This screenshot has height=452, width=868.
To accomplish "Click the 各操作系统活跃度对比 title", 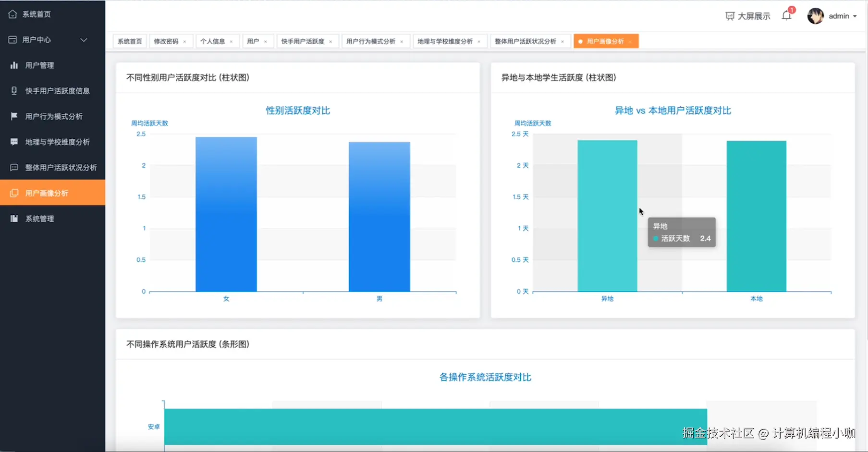I will 485,378.
